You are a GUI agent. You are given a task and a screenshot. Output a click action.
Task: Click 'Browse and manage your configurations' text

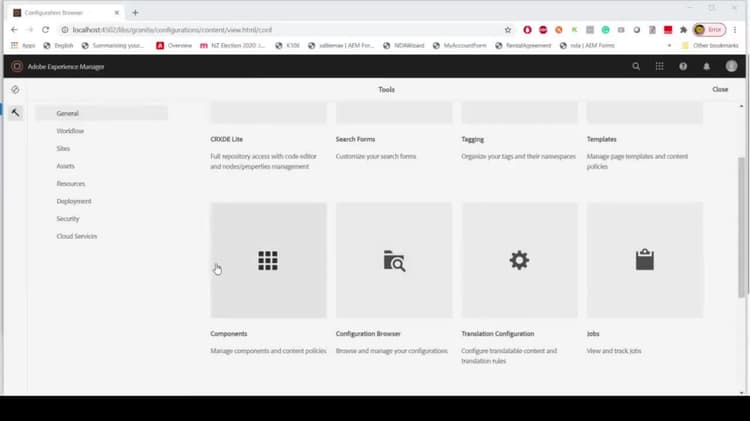coord(392,351)
